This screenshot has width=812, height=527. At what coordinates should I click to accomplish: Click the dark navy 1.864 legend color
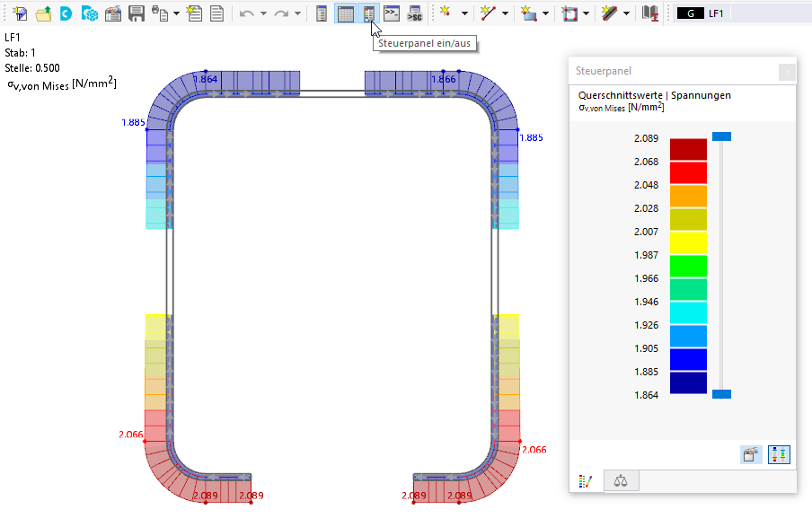tap(688, 382)
